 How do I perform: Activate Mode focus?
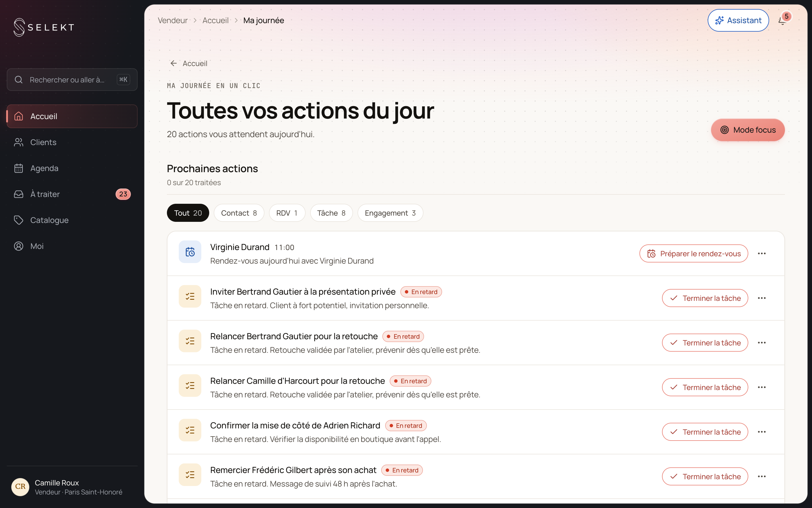coord(748,130)
